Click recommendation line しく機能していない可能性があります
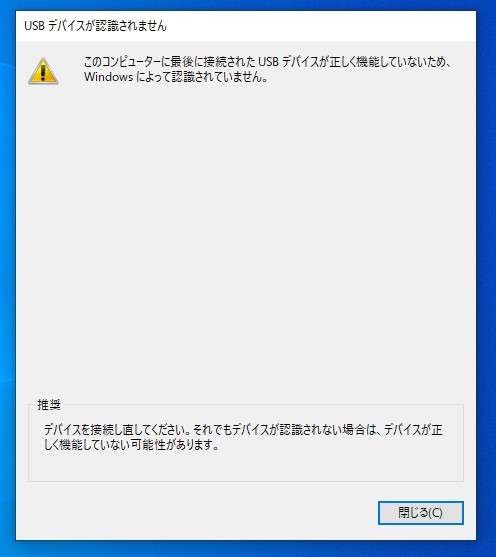 pyautogui.click(x=131, y=445)
